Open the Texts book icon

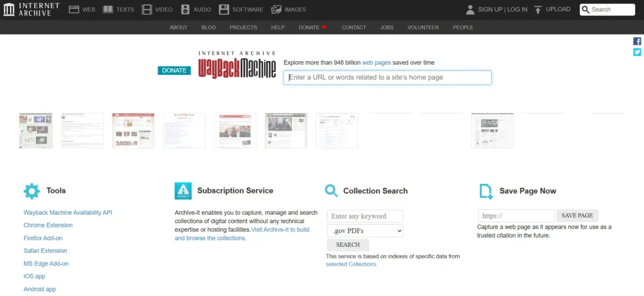(108, 9)
